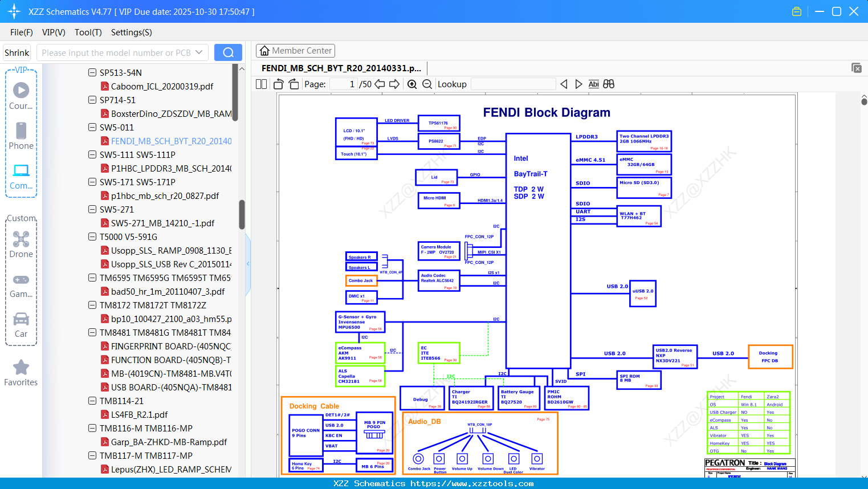Collapse the TM8481 tree node
Screen dimensions: 868x489
point(92,332)
